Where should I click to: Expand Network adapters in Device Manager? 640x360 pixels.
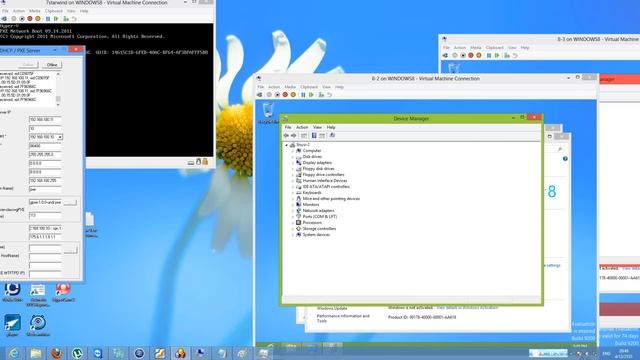click(x=293, y=211)
